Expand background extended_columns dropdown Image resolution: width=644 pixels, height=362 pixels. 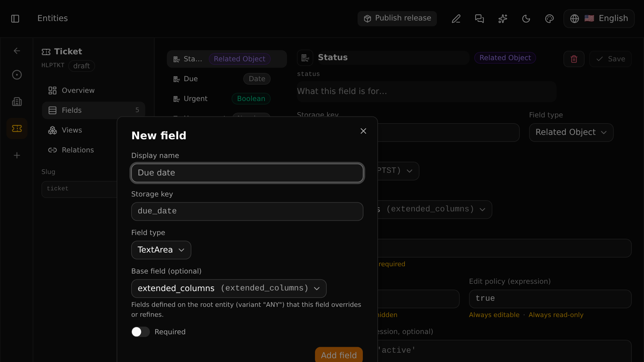[435, 210]
